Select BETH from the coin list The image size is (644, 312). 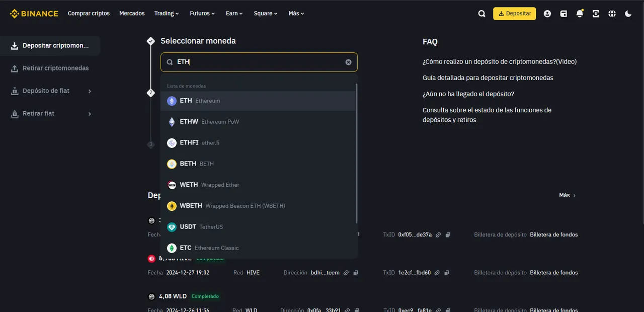point(258,164)
